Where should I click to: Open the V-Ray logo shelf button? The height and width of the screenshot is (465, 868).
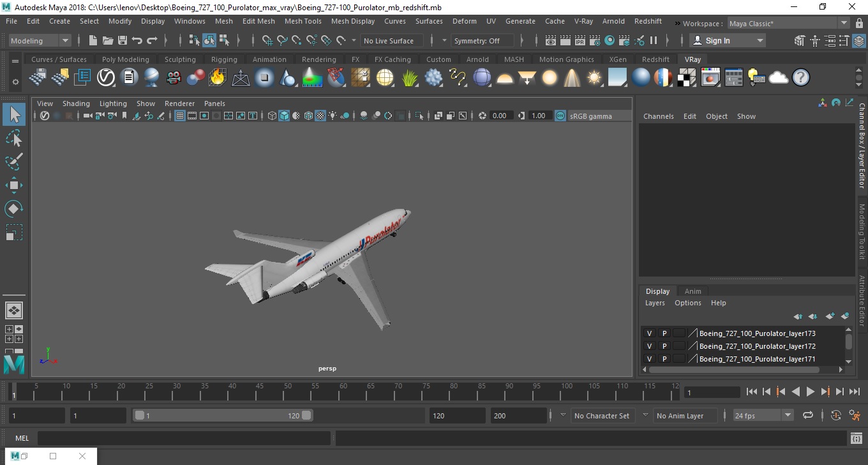click(106, 78)
